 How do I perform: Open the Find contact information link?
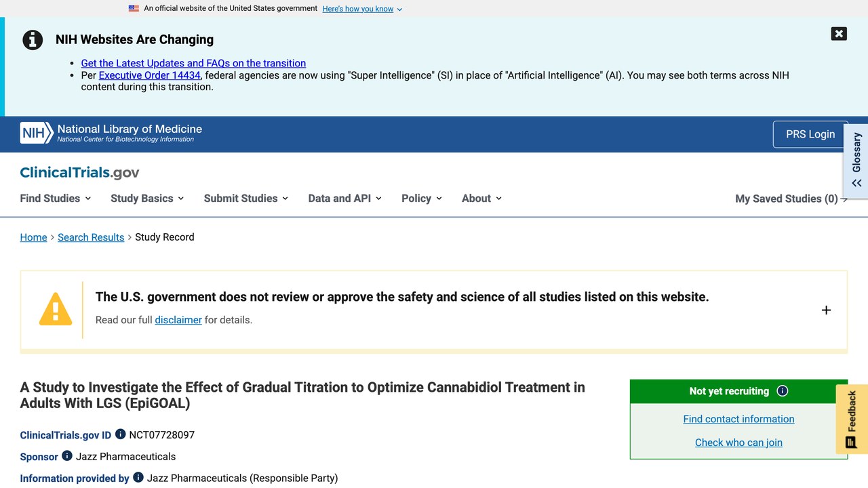[738, 419]
